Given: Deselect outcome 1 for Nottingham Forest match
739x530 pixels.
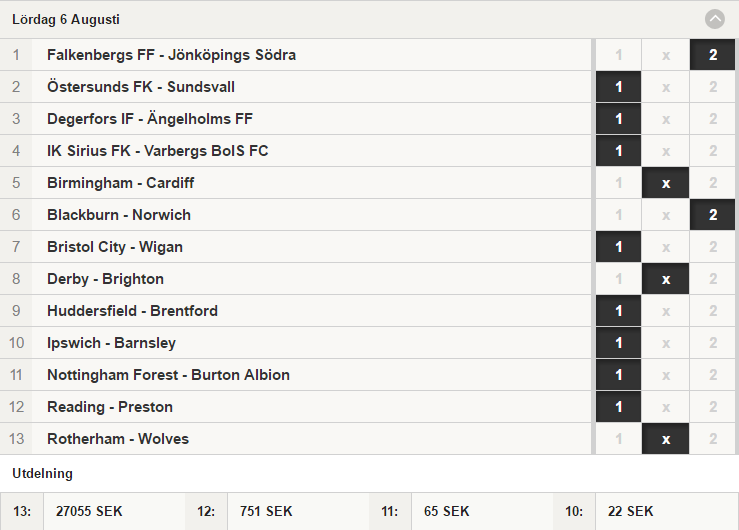Looking at the screenshot, I should click(x=618, y=375).
